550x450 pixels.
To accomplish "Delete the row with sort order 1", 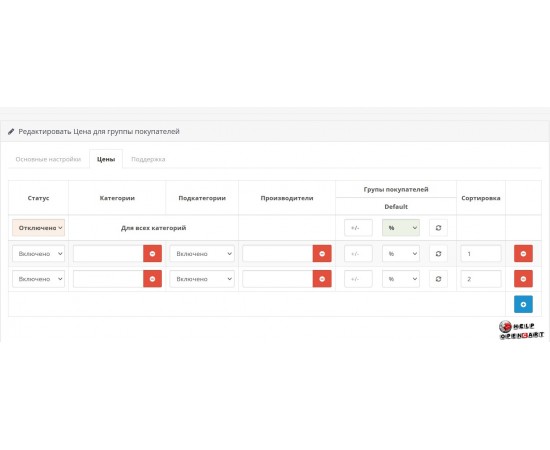I will (x=523, y=254).
